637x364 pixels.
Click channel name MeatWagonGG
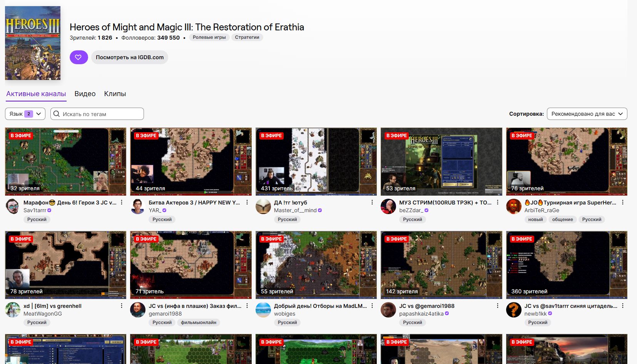43,314
